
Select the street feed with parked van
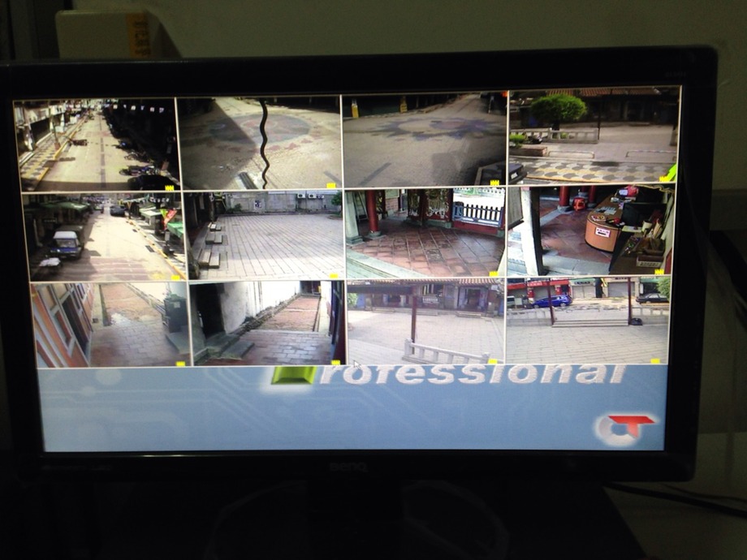tap(104, 235)
